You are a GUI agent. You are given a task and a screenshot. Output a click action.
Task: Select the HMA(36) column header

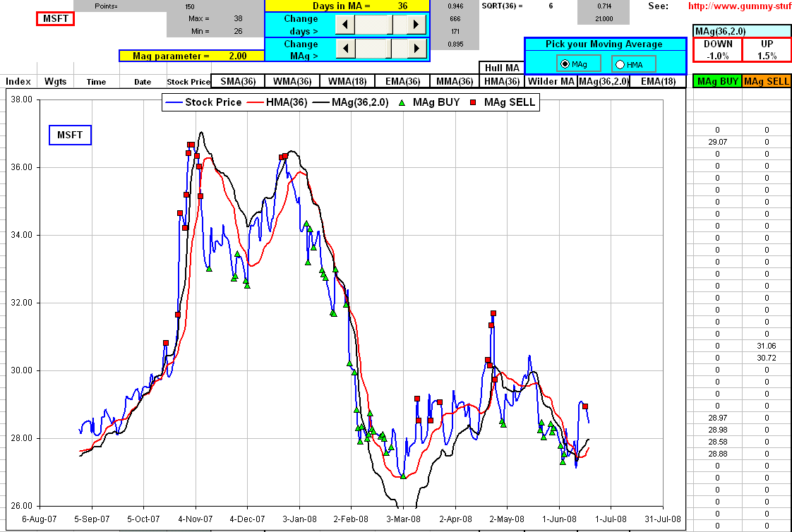502,81
